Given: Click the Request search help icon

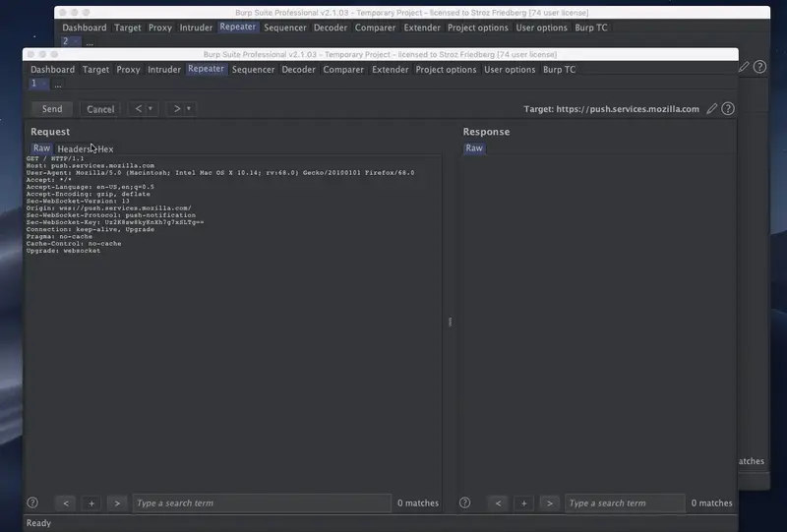Looking at the screenshot, I should tap(32, 502).
